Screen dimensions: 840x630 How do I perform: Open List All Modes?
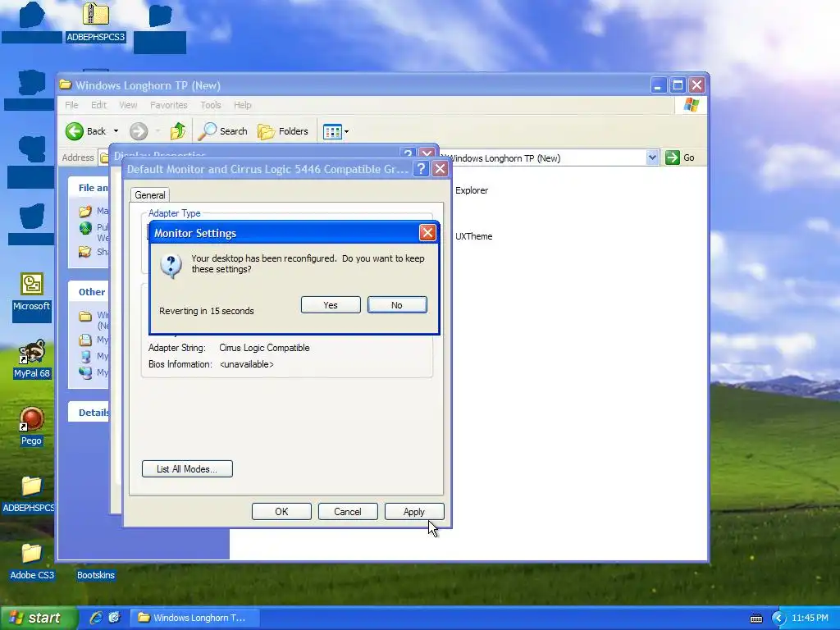[187, 468]
